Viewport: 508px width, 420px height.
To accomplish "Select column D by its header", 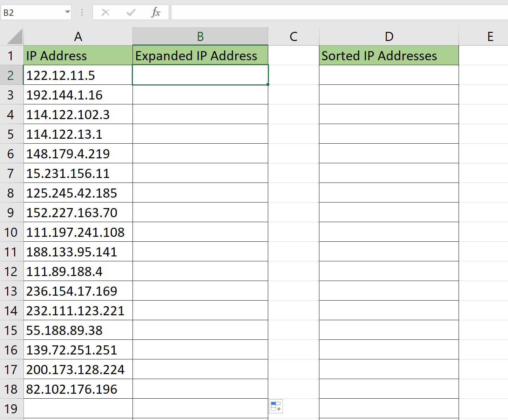I will pos(389,36).
